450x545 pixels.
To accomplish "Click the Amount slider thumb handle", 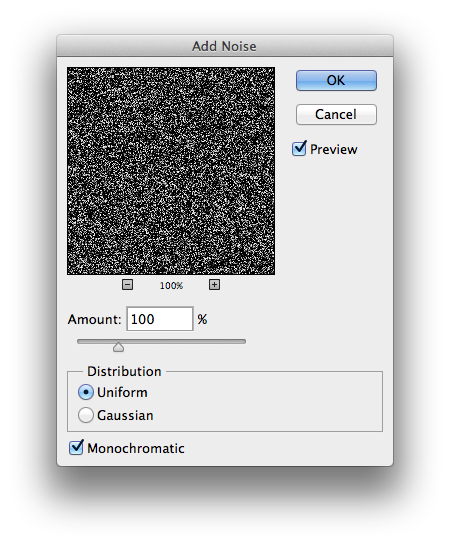I will pyautogui.click(x=118, y=347).
